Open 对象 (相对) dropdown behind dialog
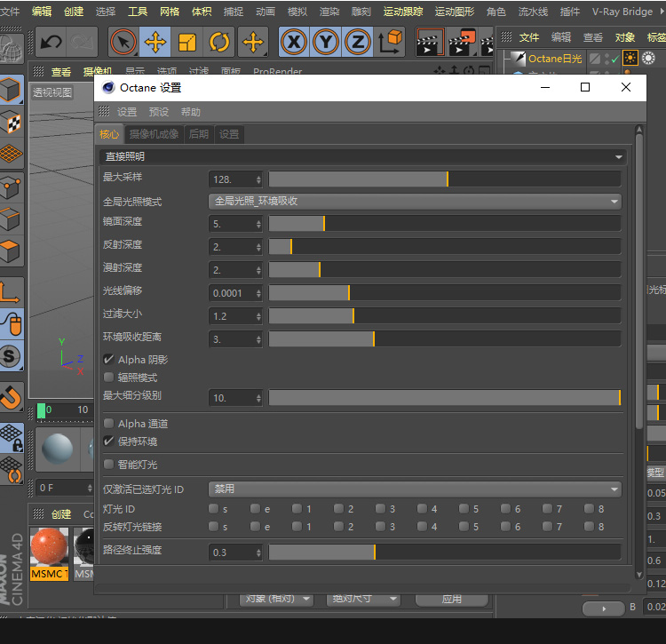This screenshot has width=666, height=644. coord(276,599)
